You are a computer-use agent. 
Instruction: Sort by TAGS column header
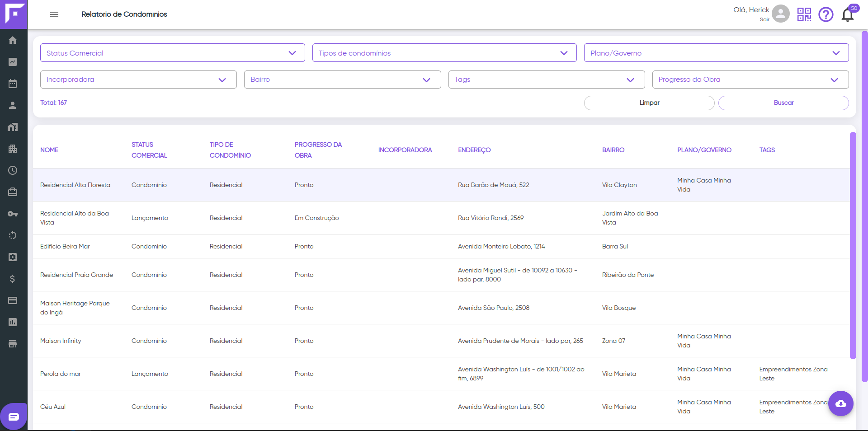[x=767, y=150]
